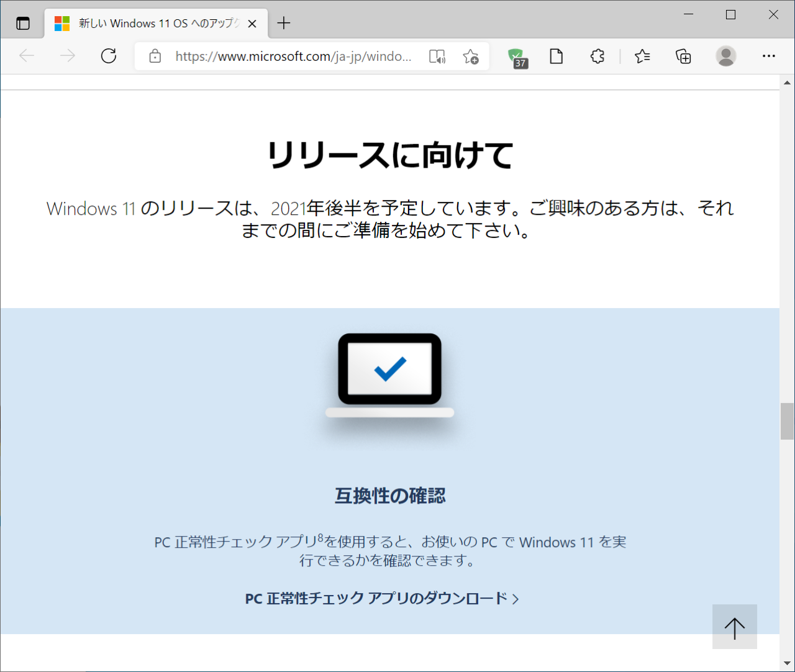The image size is (795, 672).
Task: Click the microsoft.com address bar URL
Action: [293, 57]
